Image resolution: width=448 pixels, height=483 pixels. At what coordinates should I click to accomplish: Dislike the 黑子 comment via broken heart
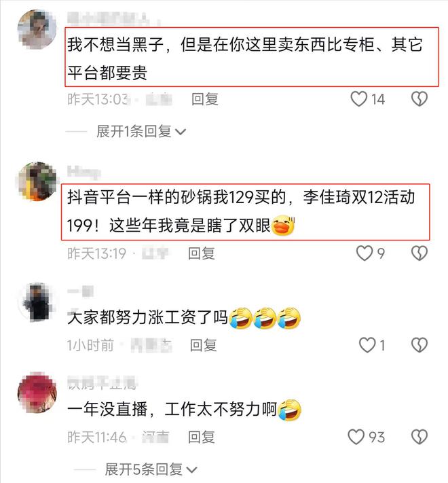coord(419,99)
